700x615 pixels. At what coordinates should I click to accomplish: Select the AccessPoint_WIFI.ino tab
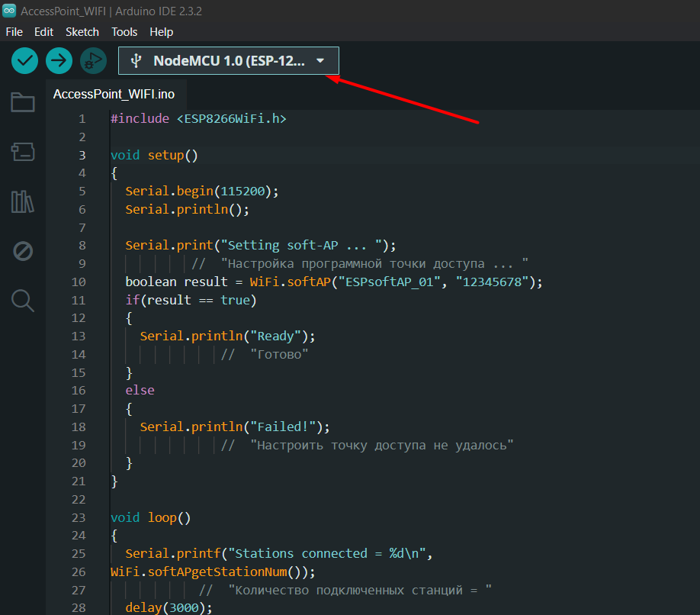[114, 95]
